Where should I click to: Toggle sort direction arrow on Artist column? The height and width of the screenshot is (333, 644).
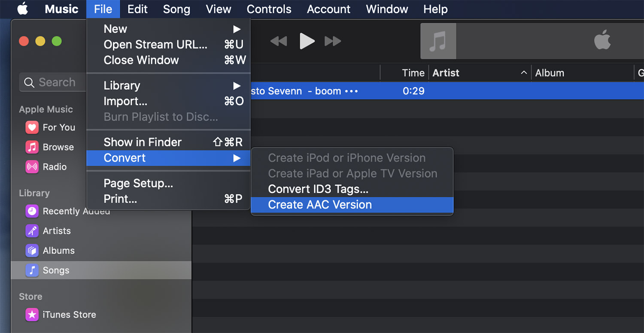(x=524, y=73)
